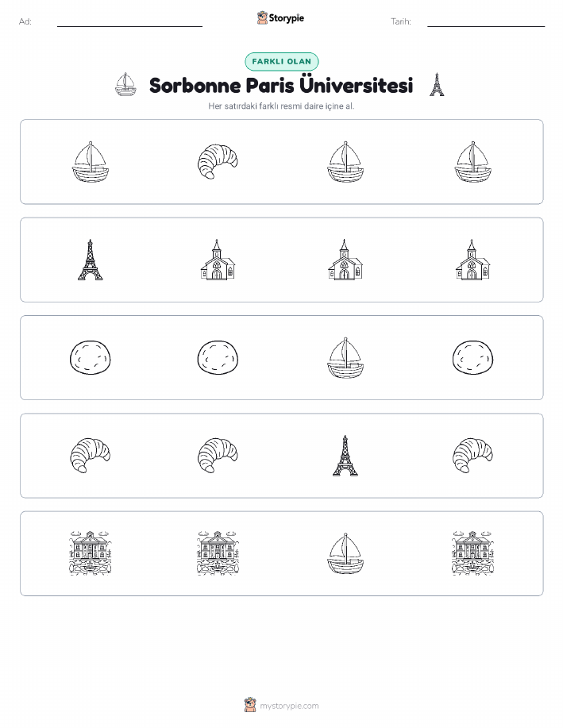Select the Eiffel Tower in row two
Image resolution: width=563 pixels, height=728 pixels.
90,260
